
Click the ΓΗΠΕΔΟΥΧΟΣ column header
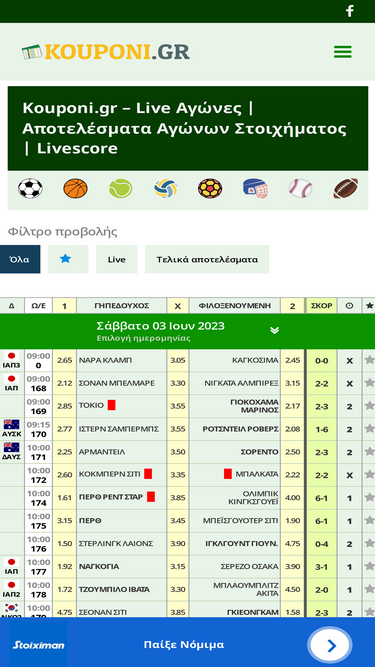coord(122,305)
